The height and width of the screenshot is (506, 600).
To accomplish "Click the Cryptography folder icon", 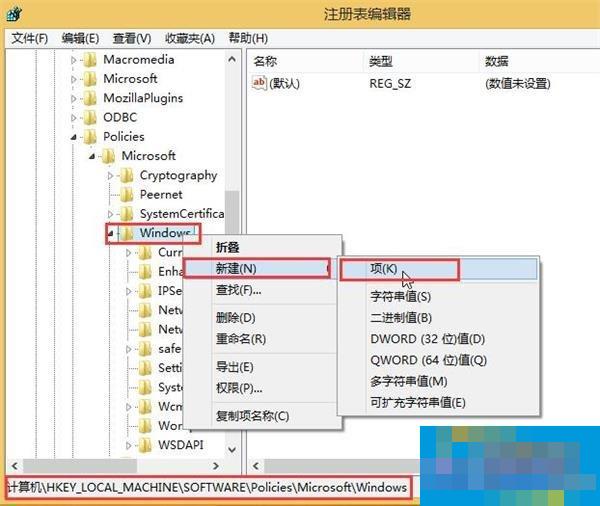I will coord(127,175).
